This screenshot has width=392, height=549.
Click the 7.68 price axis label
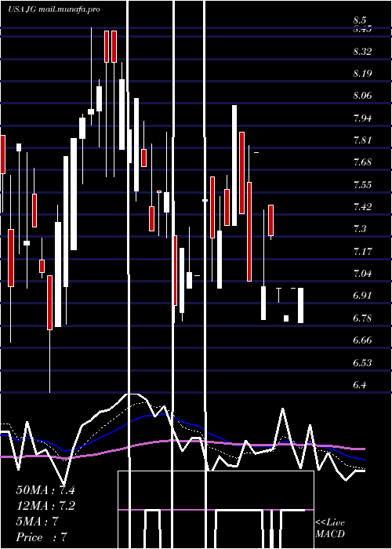tap(362, 162)
